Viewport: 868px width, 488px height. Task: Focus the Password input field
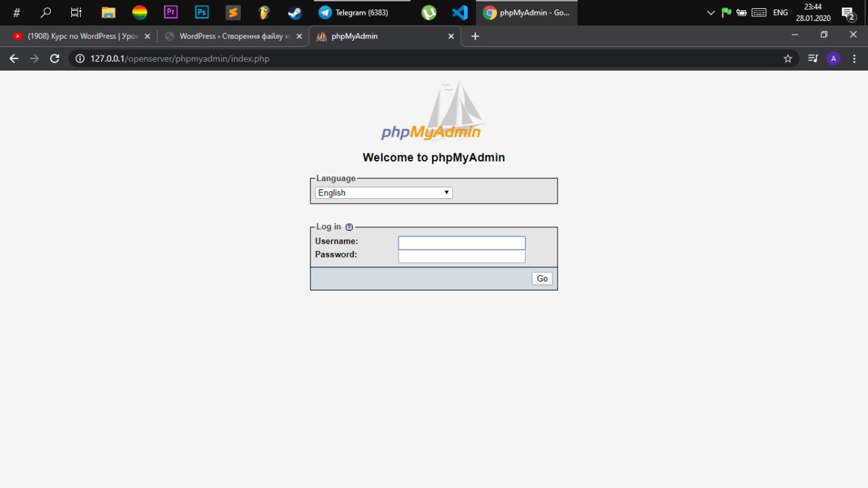pyautogui.click(x=462, y=257)
